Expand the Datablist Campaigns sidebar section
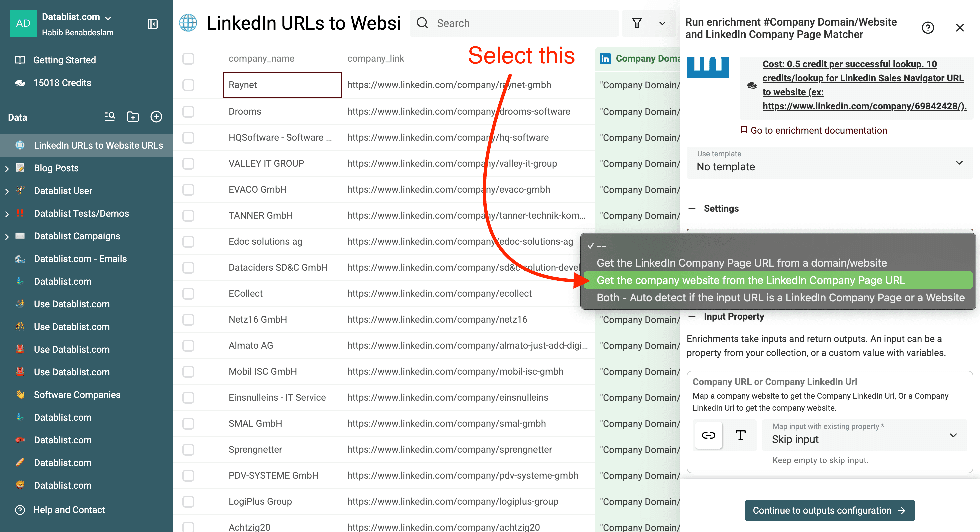This screenshot has width=980, height=532. tap(6, 236)
